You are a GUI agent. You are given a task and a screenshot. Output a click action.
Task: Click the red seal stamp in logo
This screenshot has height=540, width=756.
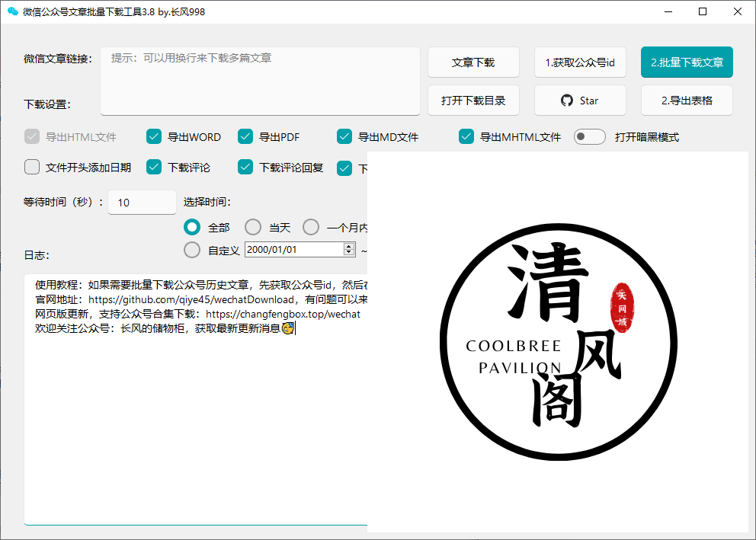coord(623,308)
